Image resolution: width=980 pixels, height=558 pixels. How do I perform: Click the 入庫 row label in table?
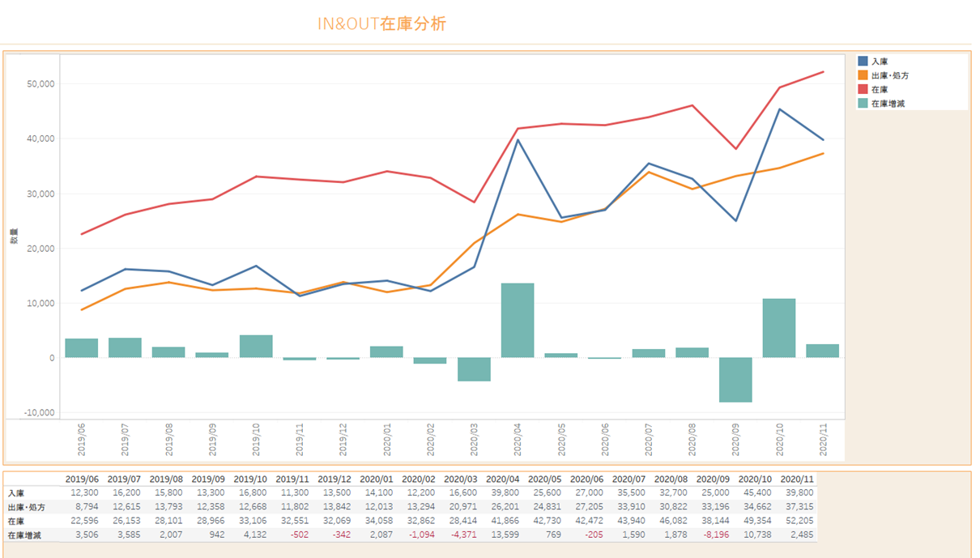(x=16, y=492)
